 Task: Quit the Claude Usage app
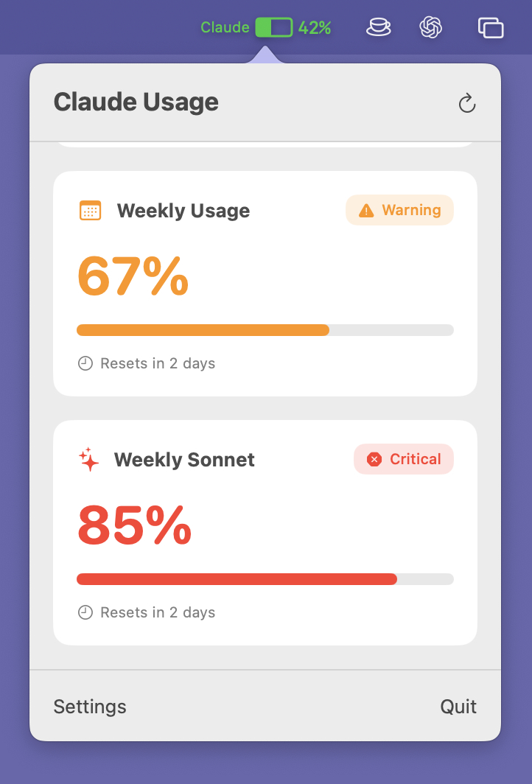click(458, 707)
